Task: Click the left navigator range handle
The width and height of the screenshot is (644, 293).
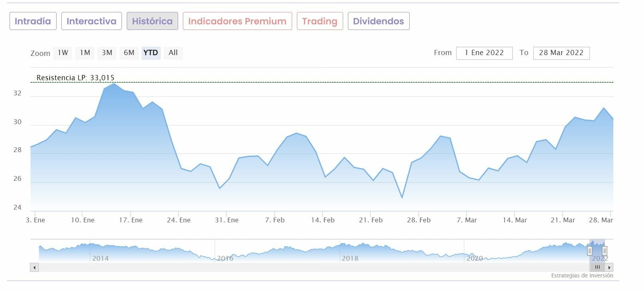Action: [589, 251]
